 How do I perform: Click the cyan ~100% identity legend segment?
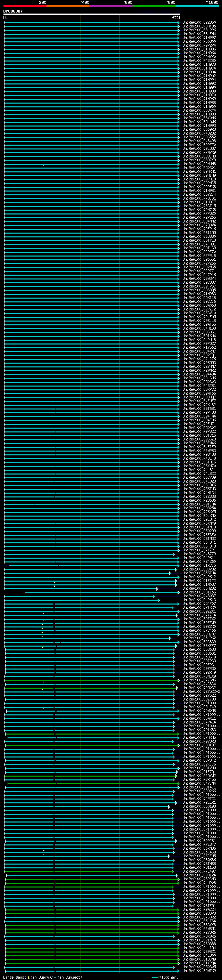click(197, 6)
